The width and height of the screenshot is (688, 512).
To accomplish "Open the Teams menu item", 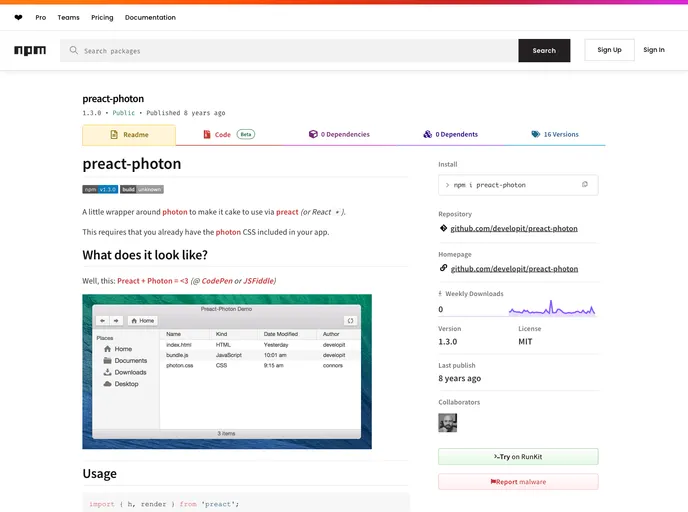I will (68, 18).
